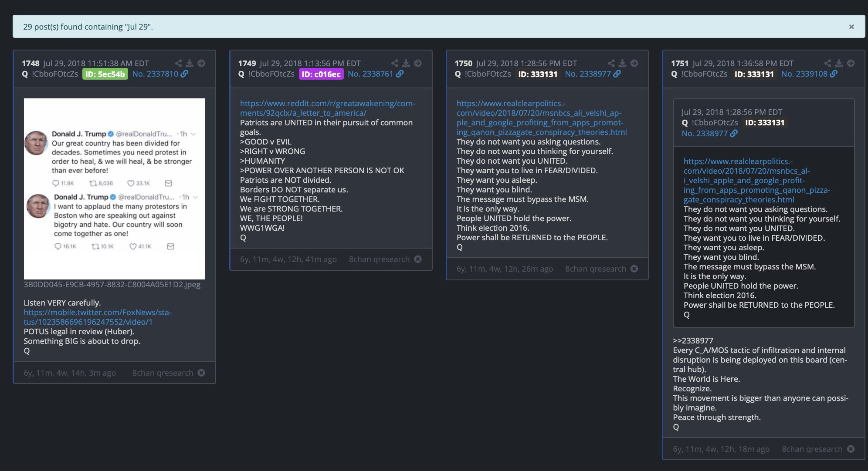Open the reddit greatawakening letter link
Viewport: 868px width, 471px height.
click(327, 108)
